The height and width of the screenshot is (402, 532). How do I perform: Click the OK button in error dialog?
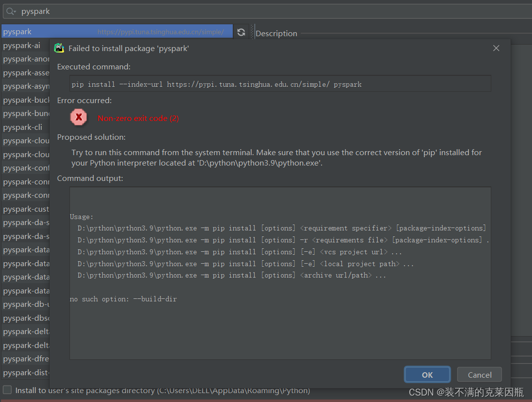click(427, 375)
